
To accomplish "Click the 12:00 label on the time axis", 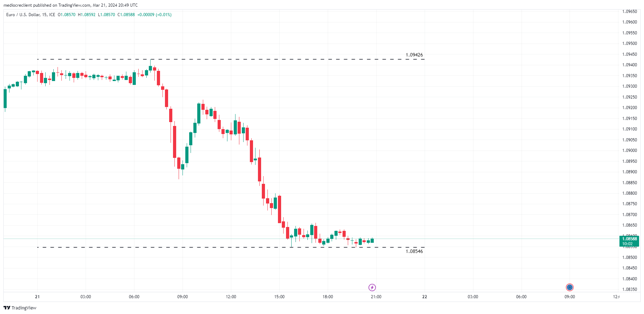I will [231, 297].
